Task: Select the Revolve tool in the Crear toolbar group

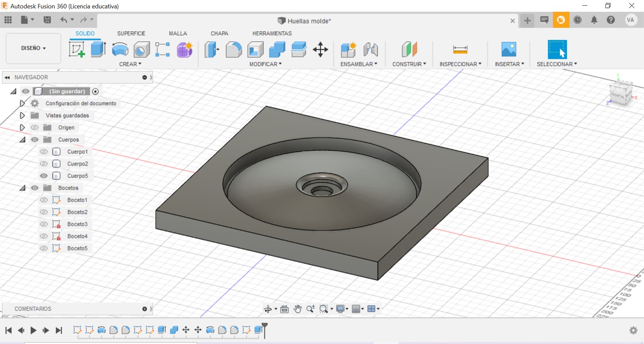Action: [x=120, y=49]
